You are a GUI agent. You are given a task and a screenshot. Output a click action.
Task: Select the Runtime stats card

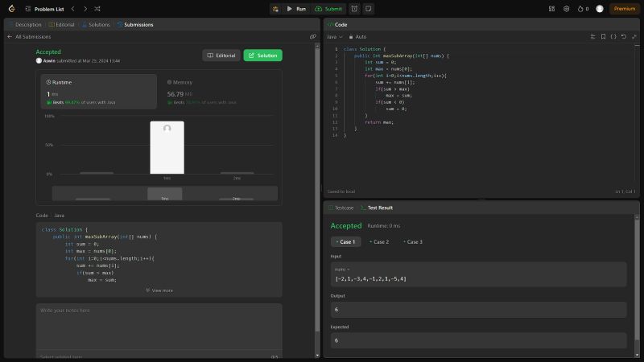[98, 92]
